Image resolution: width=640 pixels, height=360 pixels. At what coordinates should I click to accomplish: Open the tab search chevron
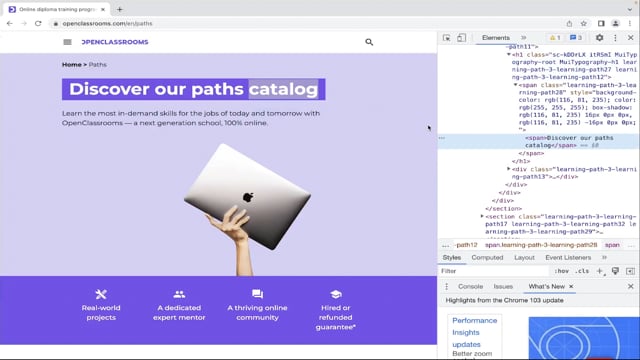pos(630,9)
